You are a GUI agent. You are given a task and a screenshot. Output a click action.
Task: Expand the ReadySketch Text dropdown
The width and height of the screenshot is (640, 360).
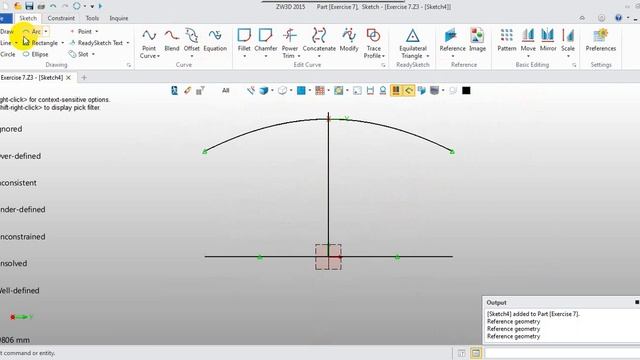tap(128, 43)
